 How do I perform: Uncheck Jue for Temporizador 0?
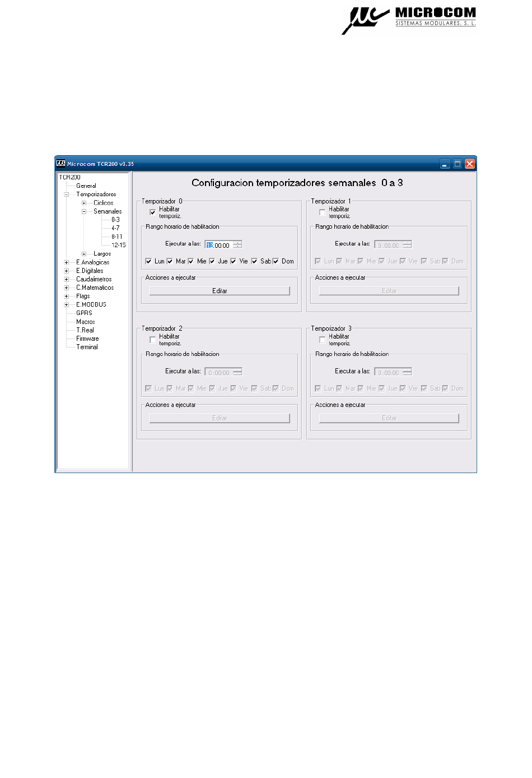click(x=212, y=261)
